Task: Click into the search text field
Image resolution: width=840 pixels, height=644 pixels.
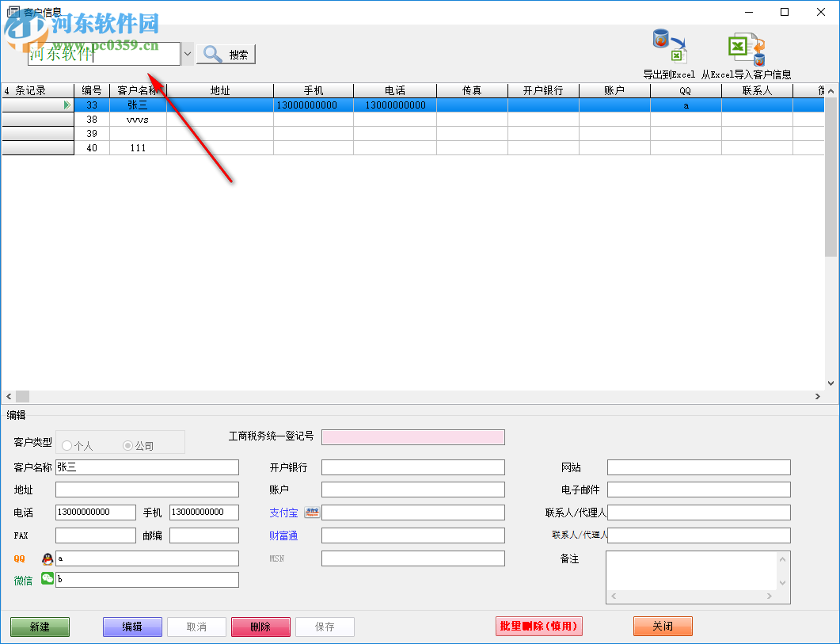Action: 104,54
